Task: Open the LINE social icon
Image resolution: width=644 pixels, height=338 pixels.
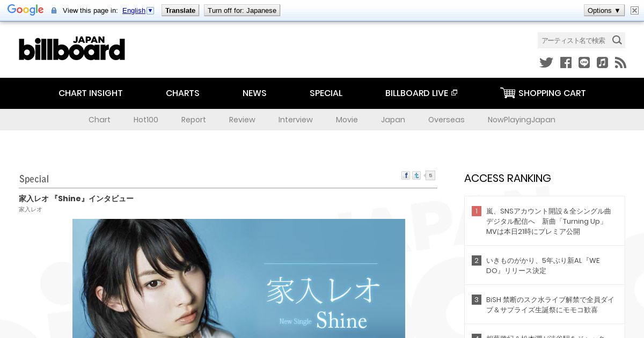Action: click(584, 63)
